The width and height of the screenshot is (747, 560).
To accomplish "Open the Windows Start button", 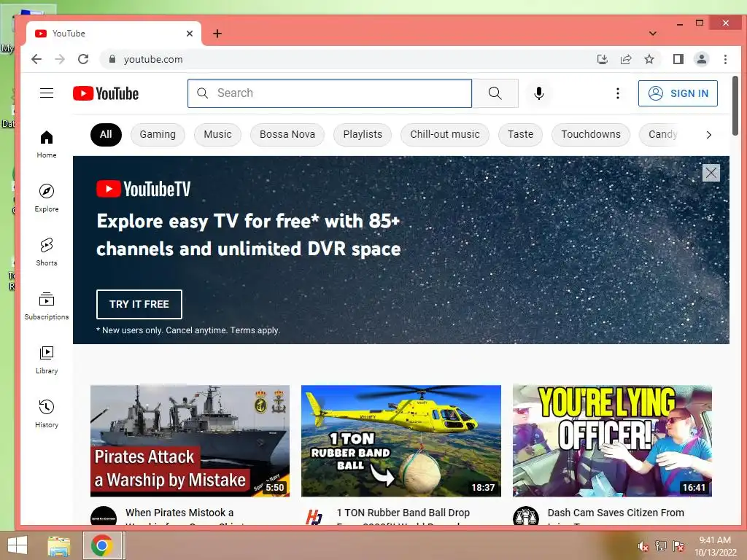I will tap(18, 545).
